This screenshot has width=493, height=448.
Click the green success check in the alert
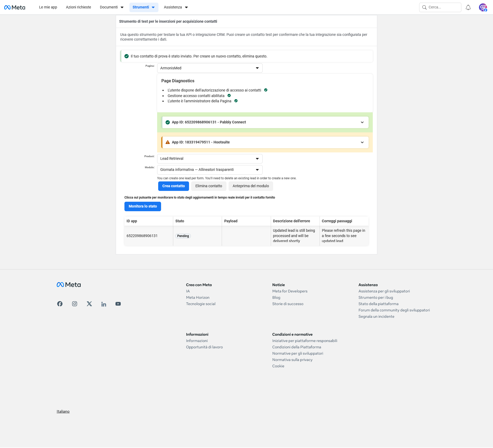click(127, 56)
